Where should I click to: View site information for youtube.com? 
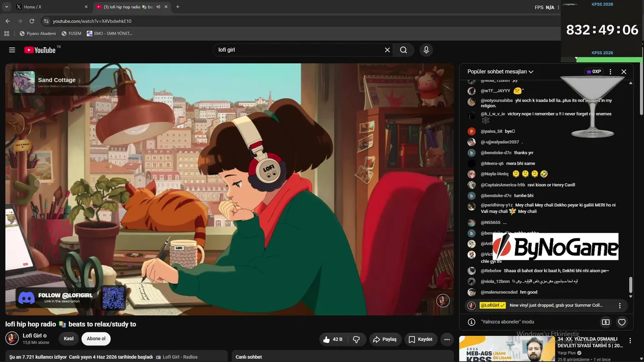(x=46, y=21)
